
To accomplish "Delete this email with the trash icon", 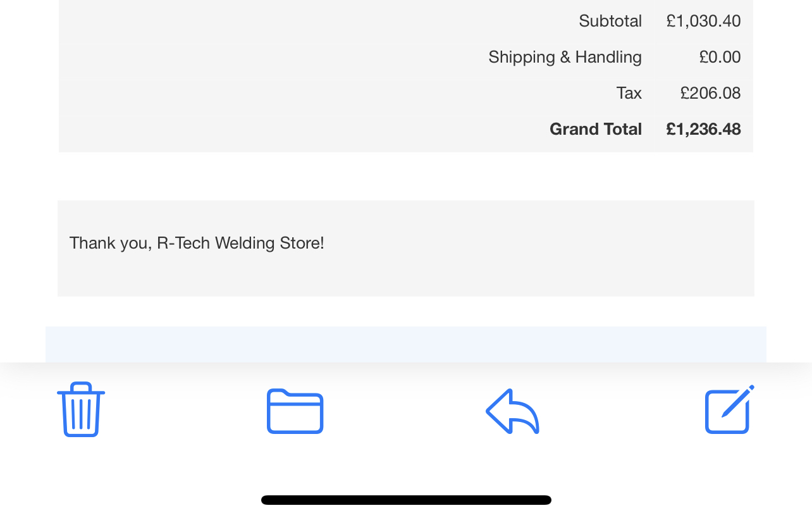I will [x=81, y=409].
